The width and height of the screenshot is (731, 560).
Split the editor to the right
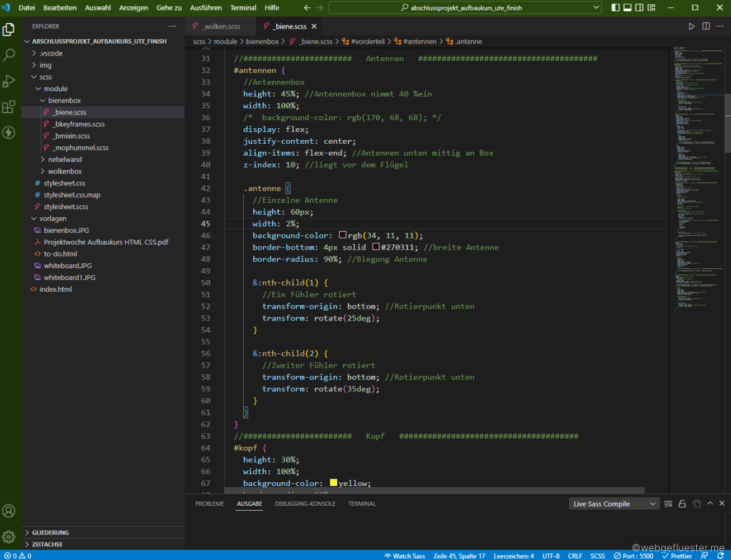pyautogui.click(x=706, y=27)
